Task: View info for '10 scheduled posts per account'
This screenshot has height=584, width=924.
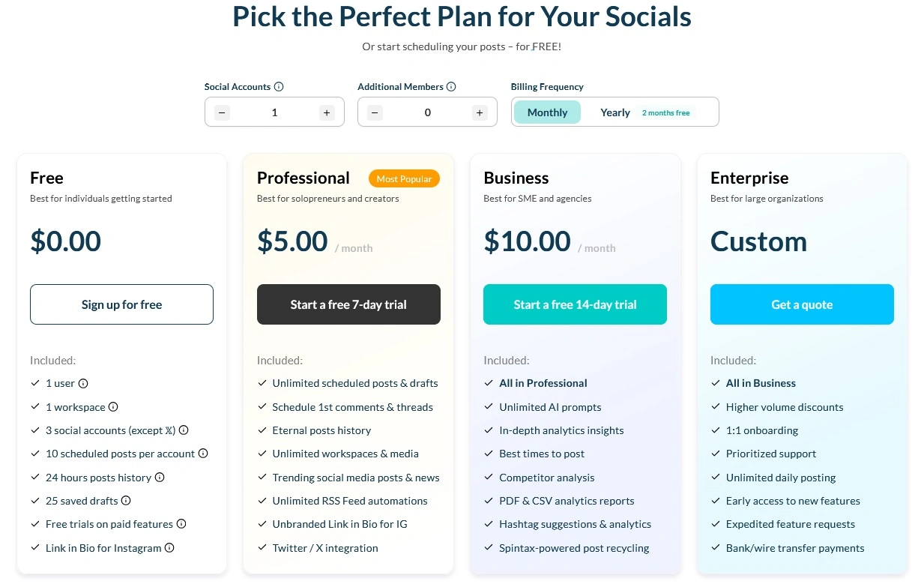Action: (202, 454)
